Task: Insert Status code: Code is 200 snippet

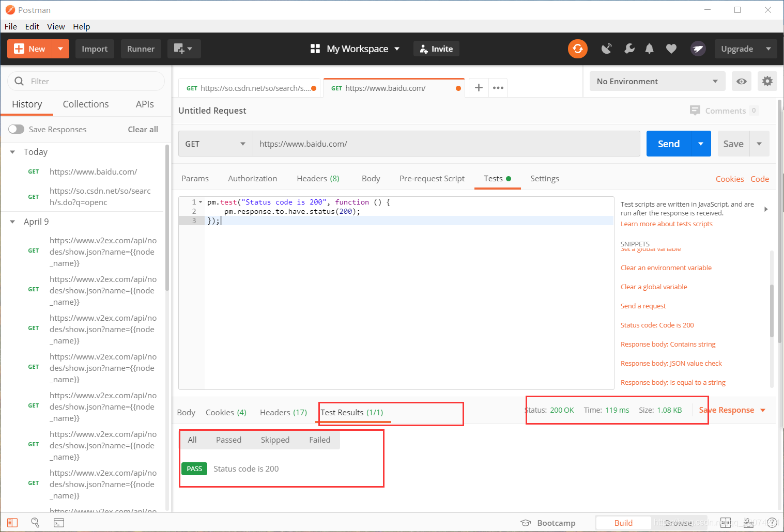Action: point(657,325)
